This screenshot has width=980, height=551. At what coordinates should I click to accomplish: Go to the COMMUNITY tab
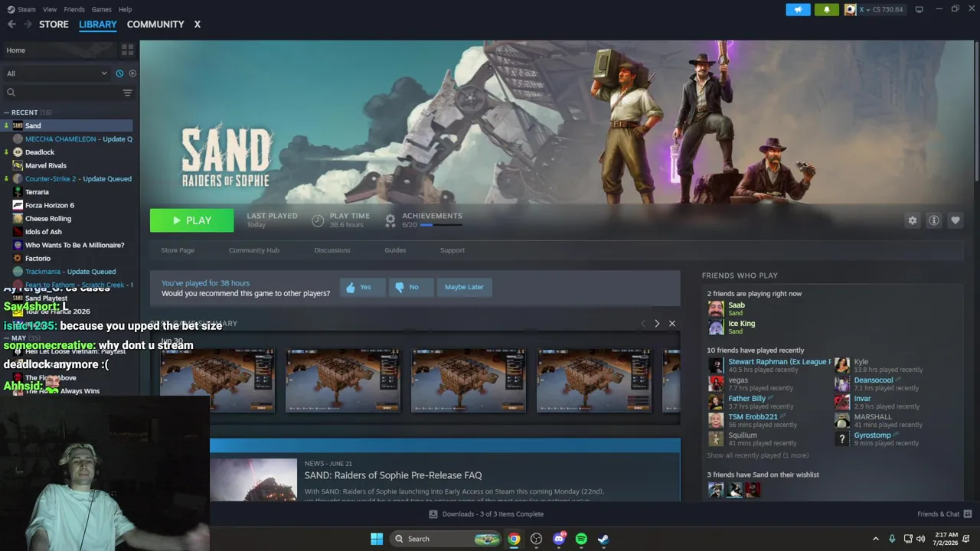point(155,24)
